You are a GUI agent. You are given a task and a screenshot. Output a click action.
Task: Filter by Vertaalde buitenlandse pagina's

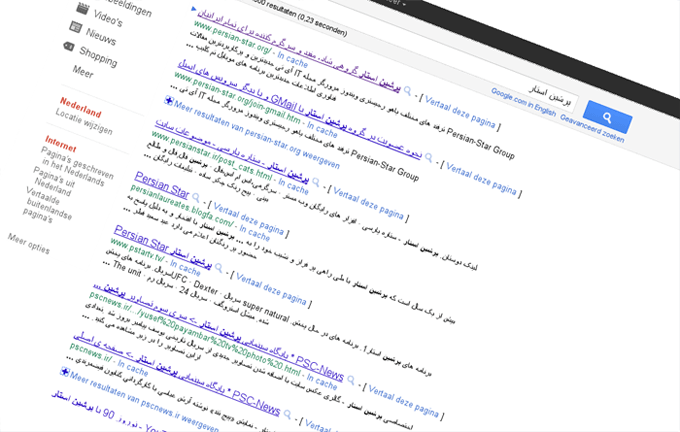pyautogui.click(x=47, y=205)
